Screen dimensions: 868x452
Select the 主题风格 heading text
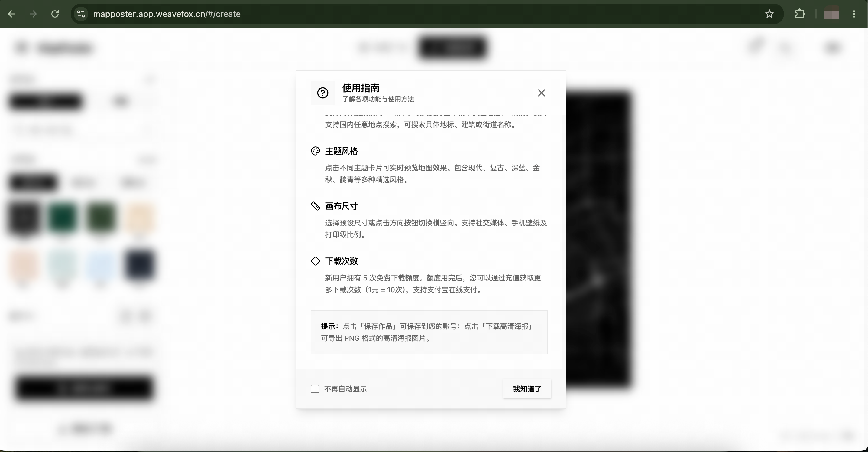pos(341,151)
